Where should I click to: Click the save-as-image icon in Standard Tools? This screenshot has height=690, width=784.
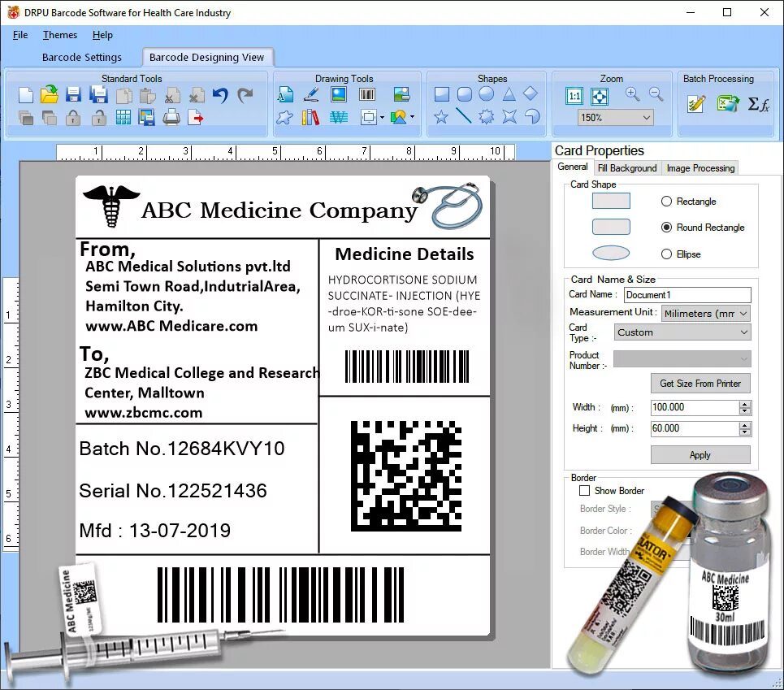[x=147, y=118]
